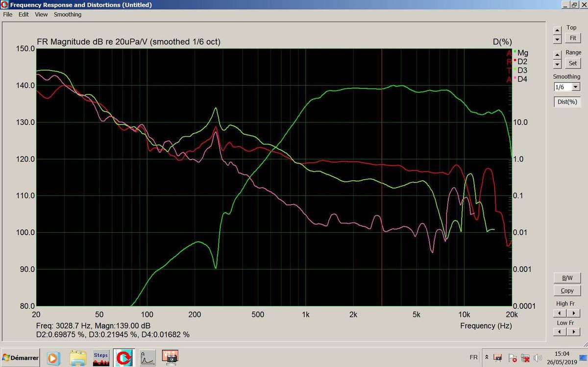
Task: Click the D2 D3 D4 distortion readout
Action: 113,335
